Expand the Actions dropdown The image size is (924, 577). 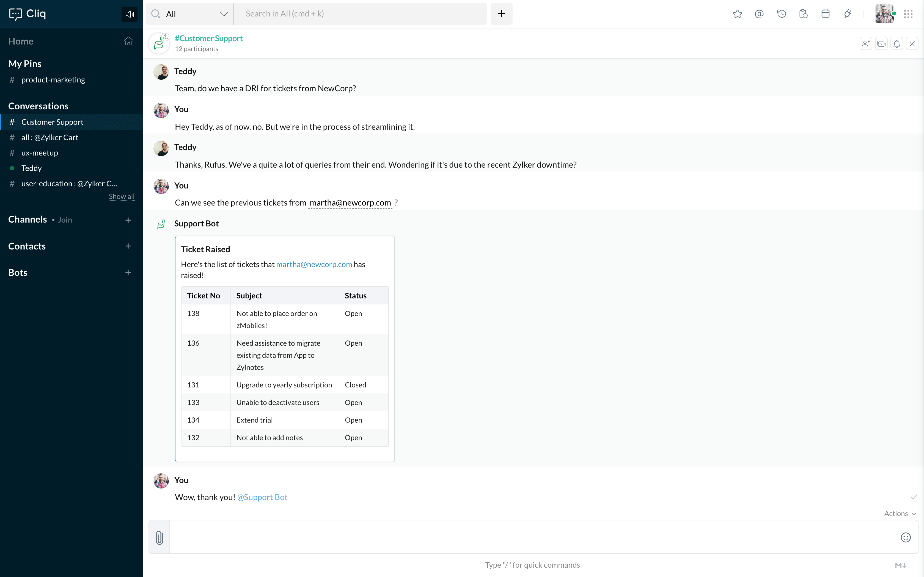coord(900,514)
